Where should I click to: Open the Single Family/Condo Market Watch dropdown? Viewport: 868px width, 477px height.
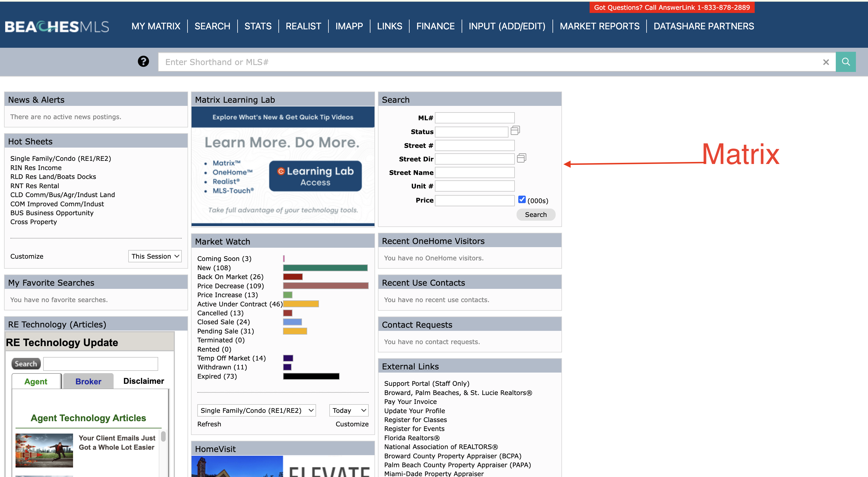coord(257,410)
